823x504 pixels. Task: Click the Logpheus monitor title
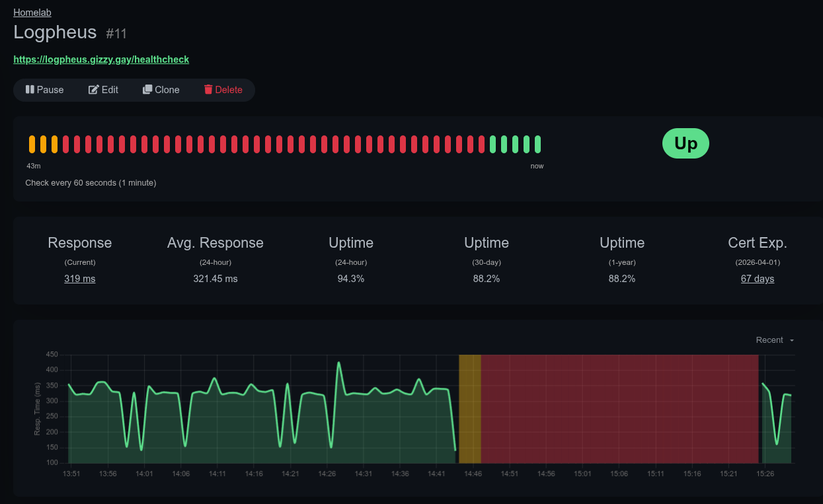(x=55, y=32)
